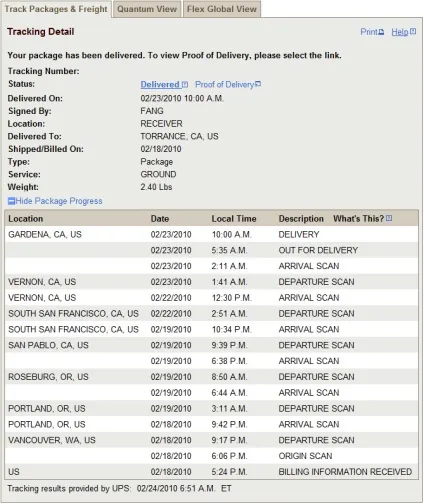This screenshot has width=424, height=504.
Task: Click the Delivered status link
Action: [x=160, y=85]
